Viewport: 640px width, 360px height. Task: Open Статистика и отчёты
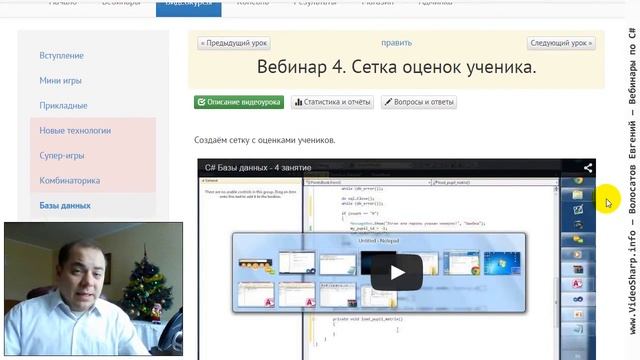click(x=333, y=102)
